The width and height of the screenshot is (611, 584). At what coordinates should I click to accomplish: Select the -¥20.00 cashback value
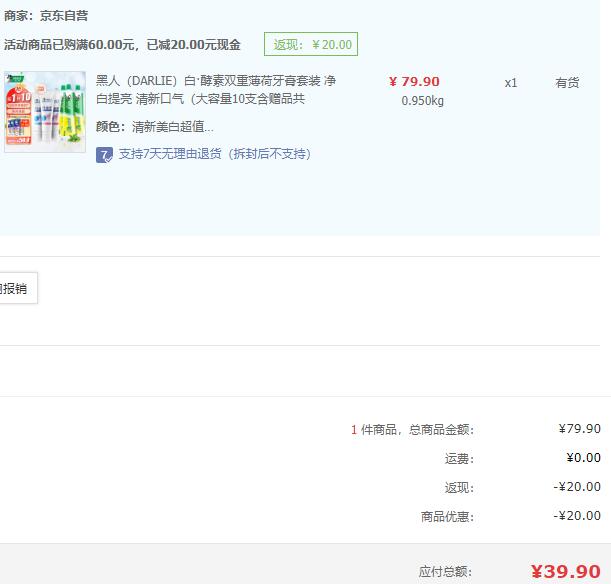click(x=577, y=487)
